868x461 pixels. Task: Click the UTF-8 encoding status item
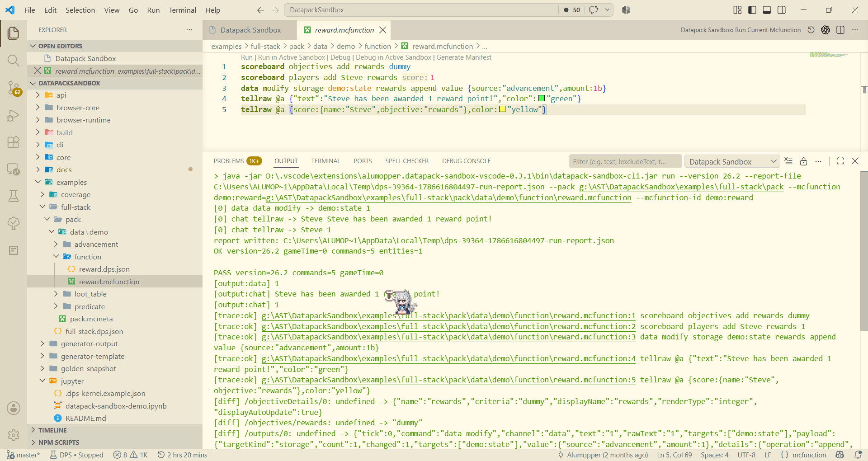tap(746, 455)
